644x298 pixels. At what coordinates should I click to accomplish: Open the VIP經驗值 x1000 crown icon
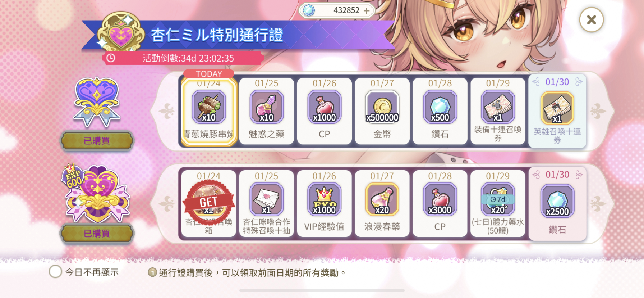[324, 199]
